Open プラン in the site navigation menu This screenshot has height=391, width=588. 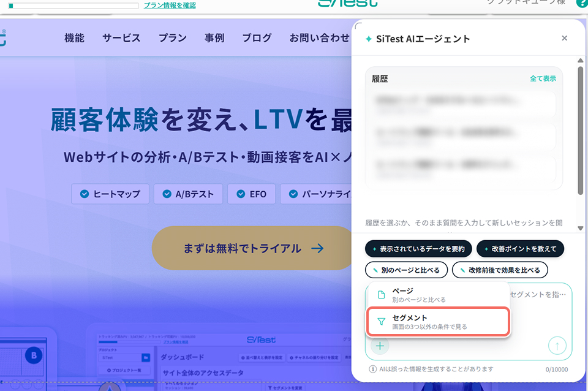[x=173, y=38]
